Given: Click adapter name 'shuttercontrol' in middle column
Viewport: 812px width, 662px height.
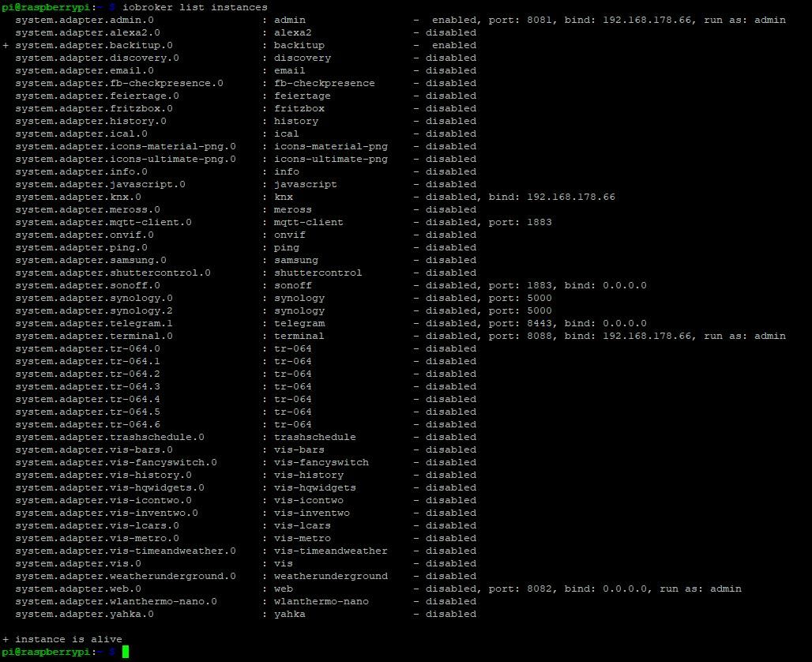Looking at the screenshot, I should [318, 273].
